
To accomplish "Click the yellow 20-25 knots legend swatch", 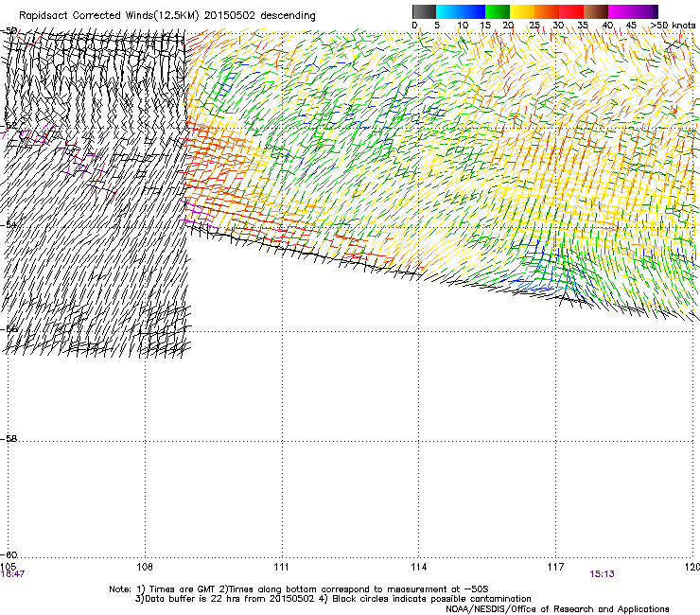I will click(522, 11).
